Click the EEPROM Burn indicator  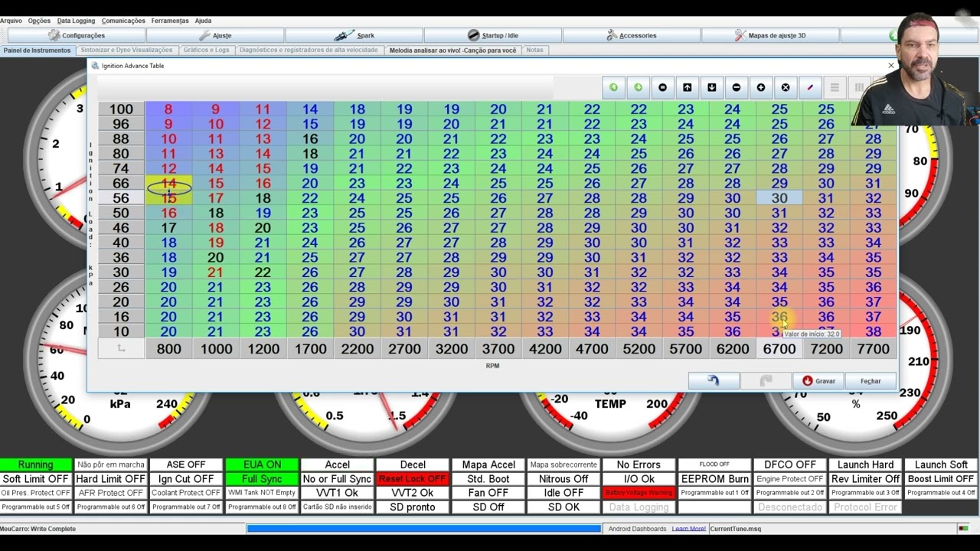tap(714, 479)
